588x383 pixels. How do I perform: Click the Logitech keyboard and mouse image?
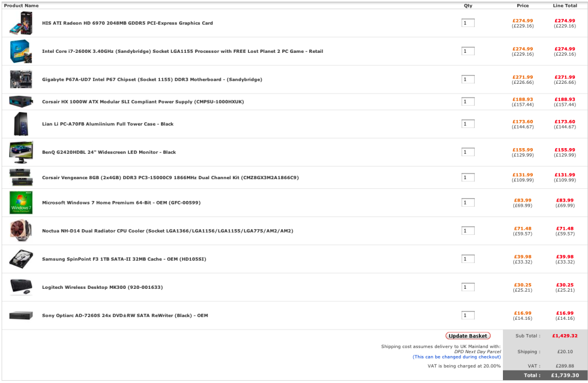click(21, 287)
